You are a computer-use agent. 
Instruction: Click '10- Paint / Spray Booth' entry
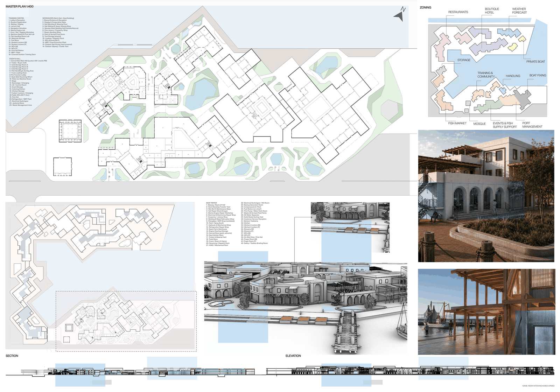pos(215,223)
